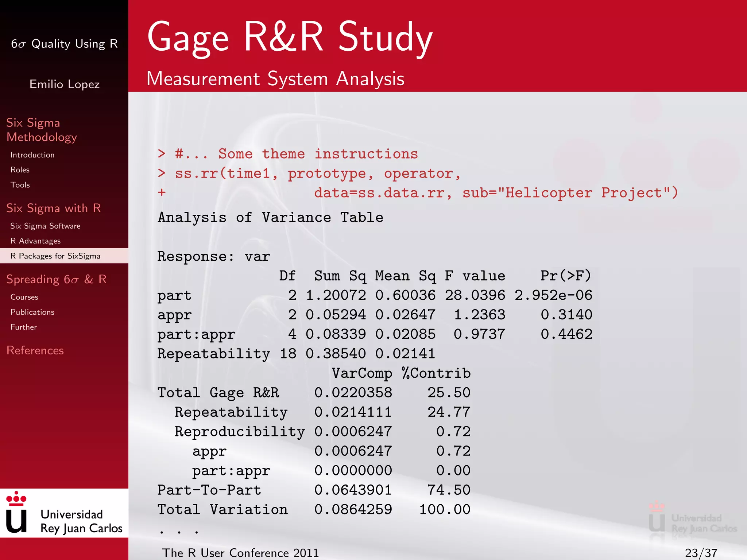
Task: Select the highlighted R Packages for SixSigma entry
Action: tap(64, 256)
